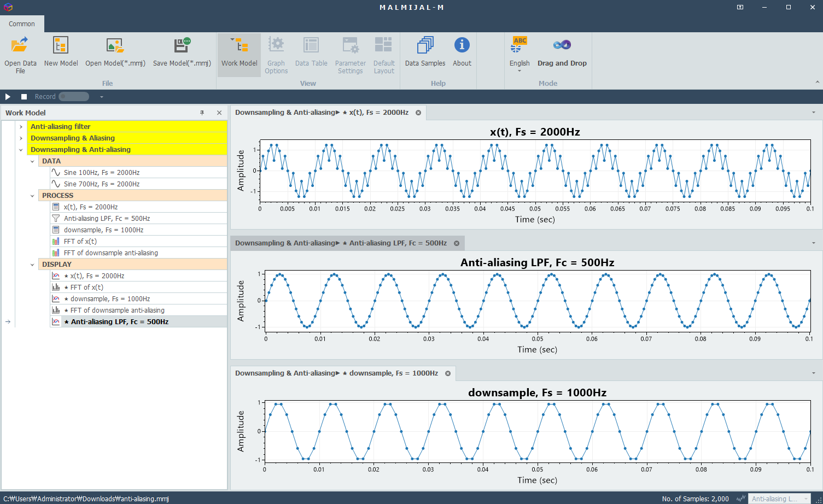Click the Downsampling & Aliasing model row

click(127, 138)
